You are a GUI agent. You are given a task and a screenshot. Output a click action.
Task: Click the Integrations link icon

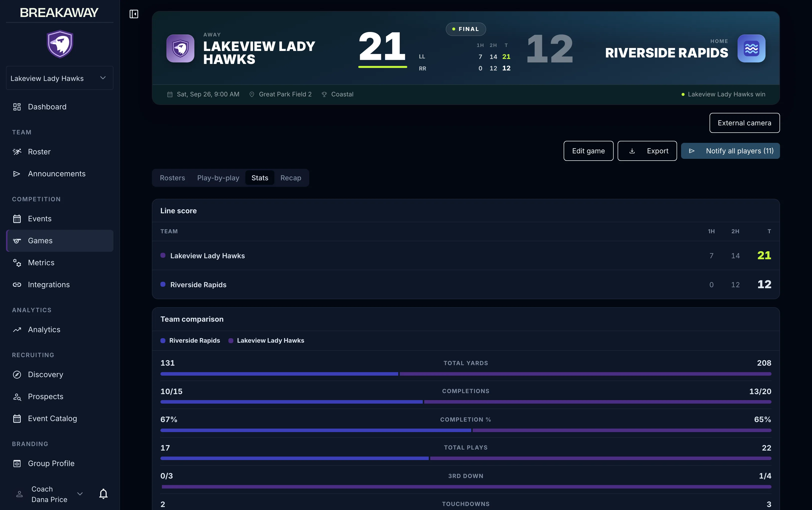tap(17, 284)
